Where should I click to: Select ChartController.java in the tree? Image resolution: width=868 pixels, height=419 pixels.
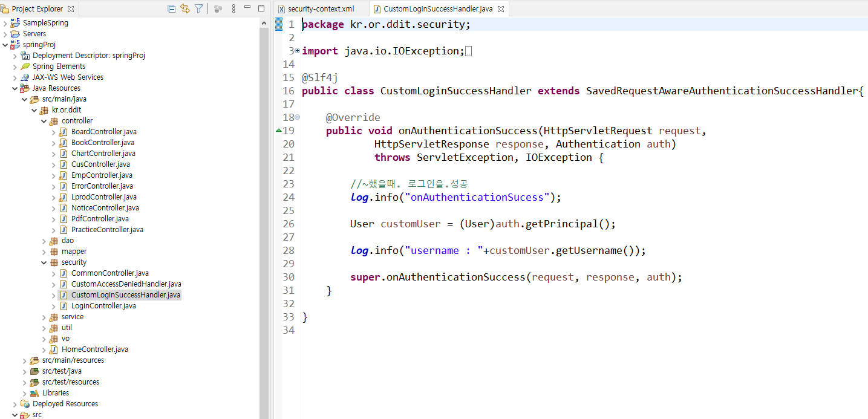pyautogui.click(x=103, y=154)
